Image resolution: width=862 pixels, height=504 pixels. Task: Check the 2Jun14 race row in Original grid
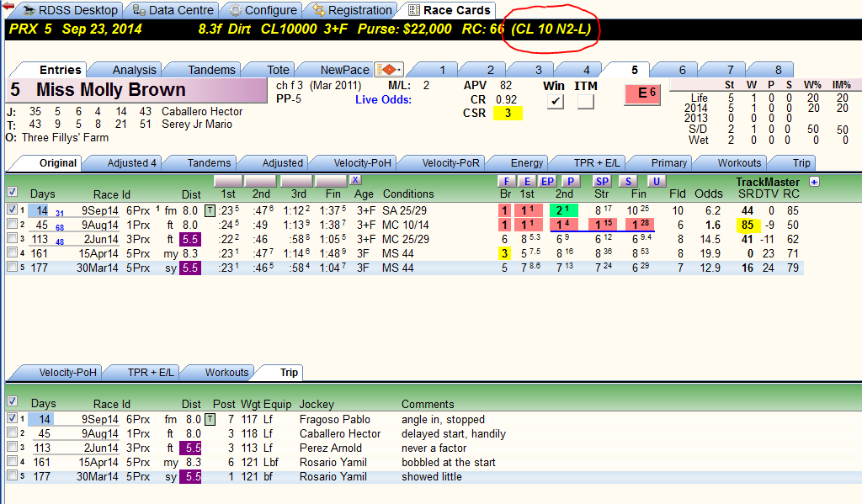click(x=12, y=238)
